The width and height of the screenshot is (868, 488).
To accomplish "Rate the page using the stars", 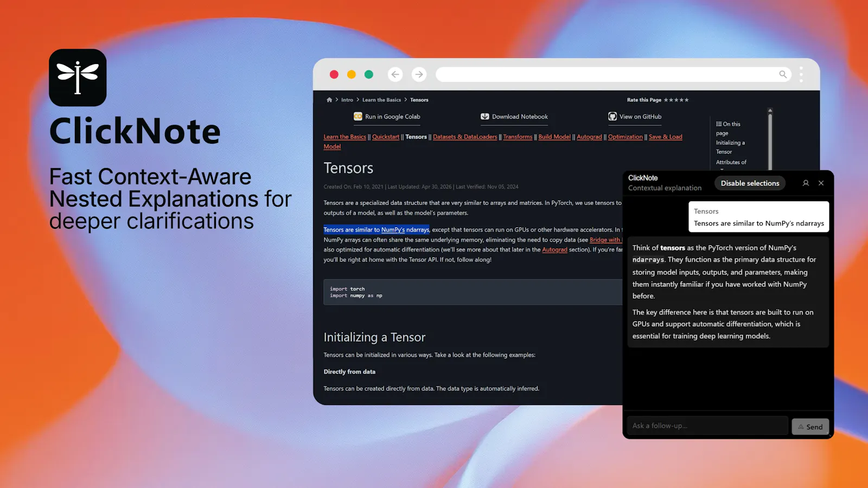I will [x=676, y=100].
